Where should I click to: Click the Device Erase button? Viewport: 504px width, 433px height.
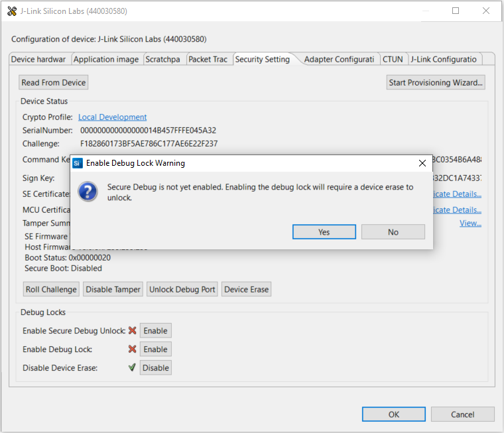point(246,290)
